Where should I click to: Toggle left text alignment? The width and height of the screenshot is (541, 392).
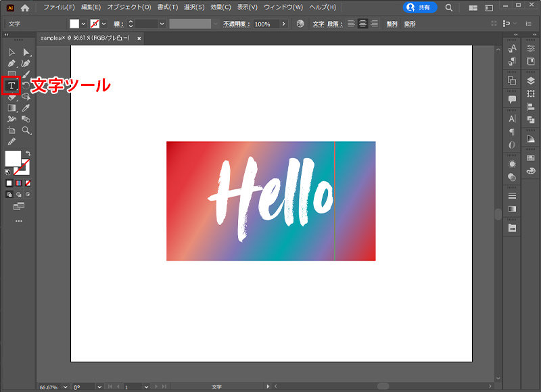tap(352, 22)
